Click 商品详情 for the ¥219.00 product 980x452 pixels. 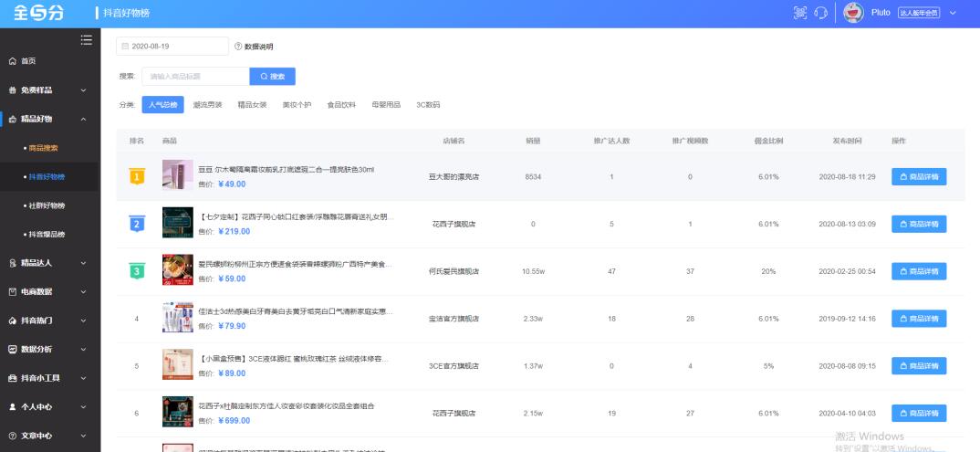[919, 224]
